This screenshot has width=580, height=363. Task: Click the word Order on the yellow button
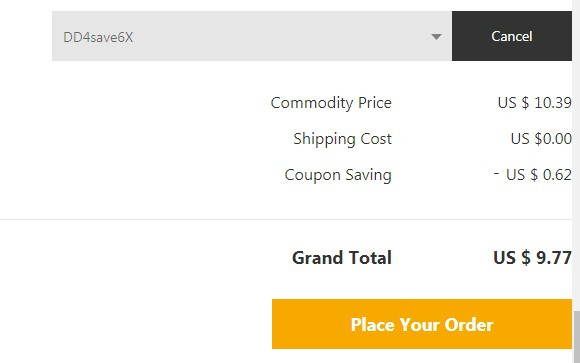(x=469, y=325)
